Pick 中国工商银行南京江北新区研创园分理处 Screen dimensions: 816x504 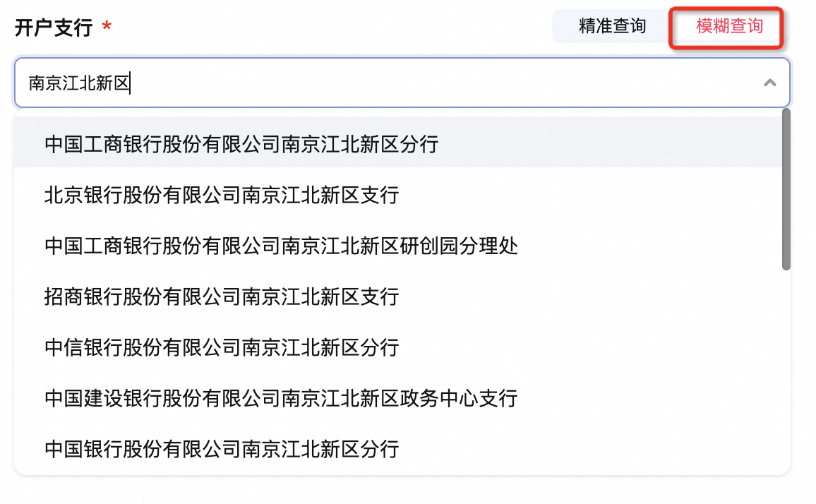pos(281,246)
